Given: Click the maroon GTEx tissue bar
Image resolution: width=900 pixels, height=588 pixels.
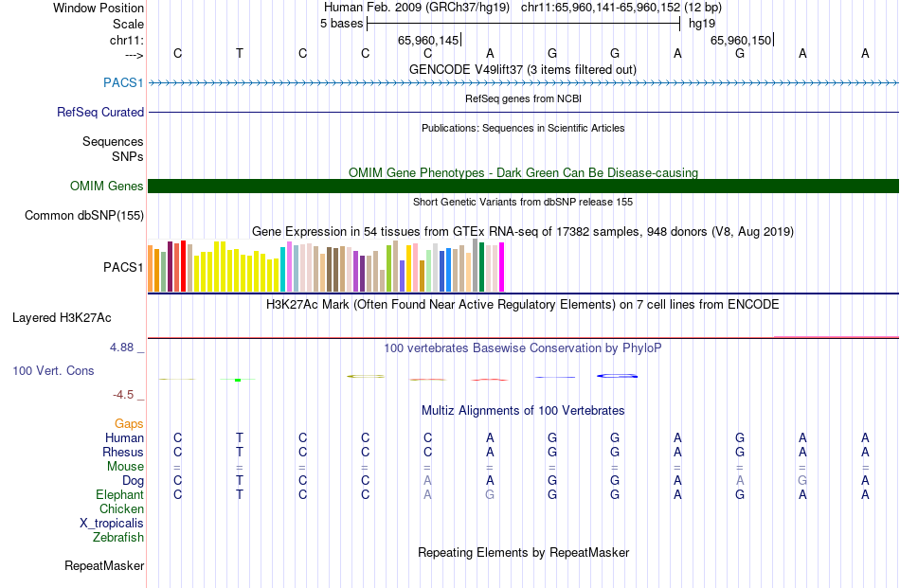Looking at the screenshot, I should point(170,267).
